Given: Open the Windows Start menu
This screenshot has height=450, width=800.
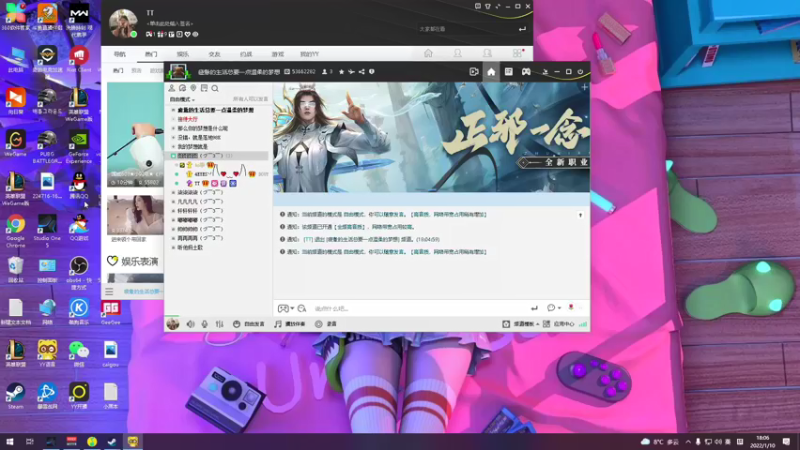Looking at the screenshot, I should pyautogui.click(x=9, y=441).
